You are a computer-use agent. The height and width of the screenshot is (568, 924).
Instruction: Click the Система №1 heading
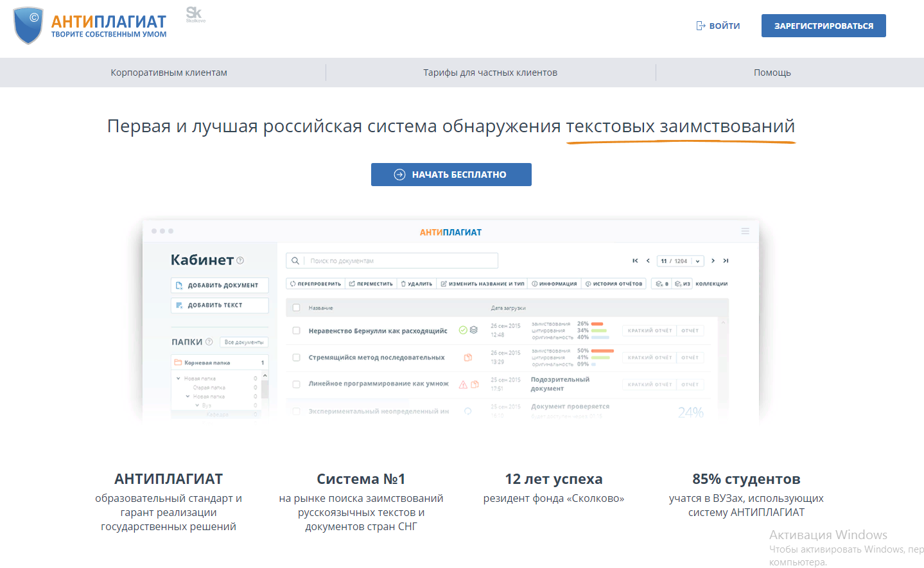coord(361,479)
